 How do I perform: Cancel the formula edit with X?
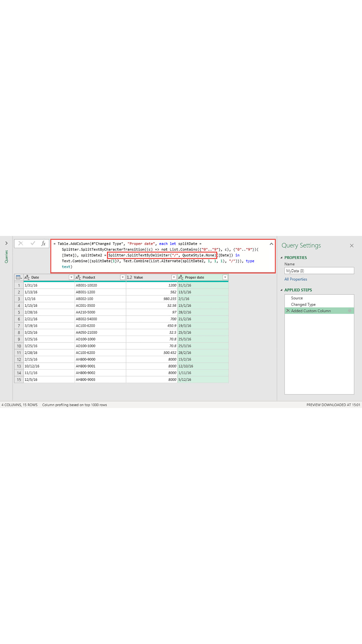pos(21,243)
